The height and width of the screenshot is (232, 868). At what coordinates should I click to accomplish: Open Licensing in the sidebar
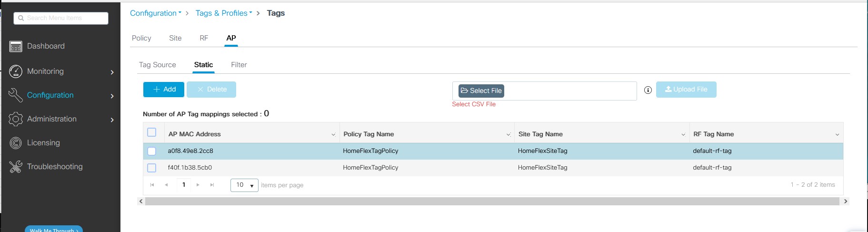click(43, 143)
